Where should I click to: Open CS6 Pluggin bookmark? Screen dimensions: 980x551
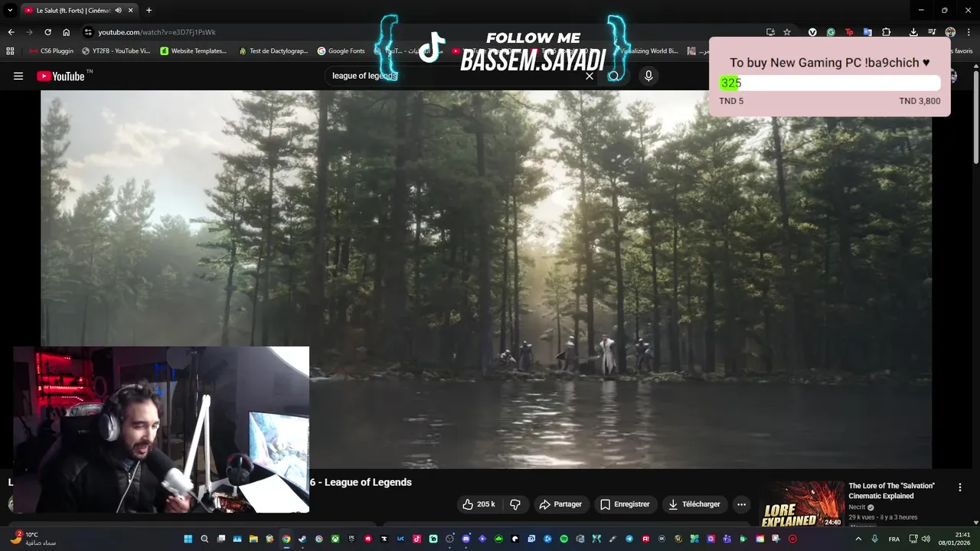point(51,51)
